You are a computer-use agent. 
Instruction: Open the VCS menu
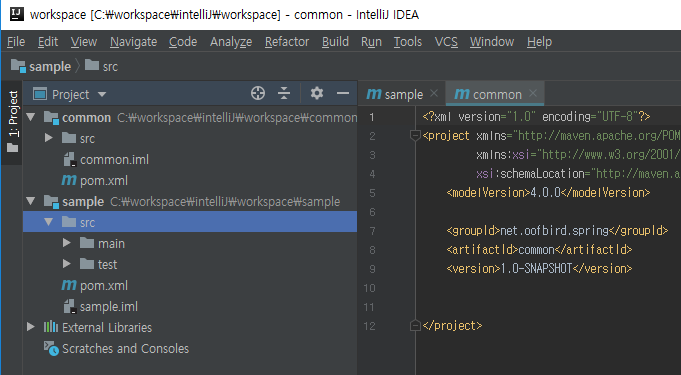(x=446, y=42)
